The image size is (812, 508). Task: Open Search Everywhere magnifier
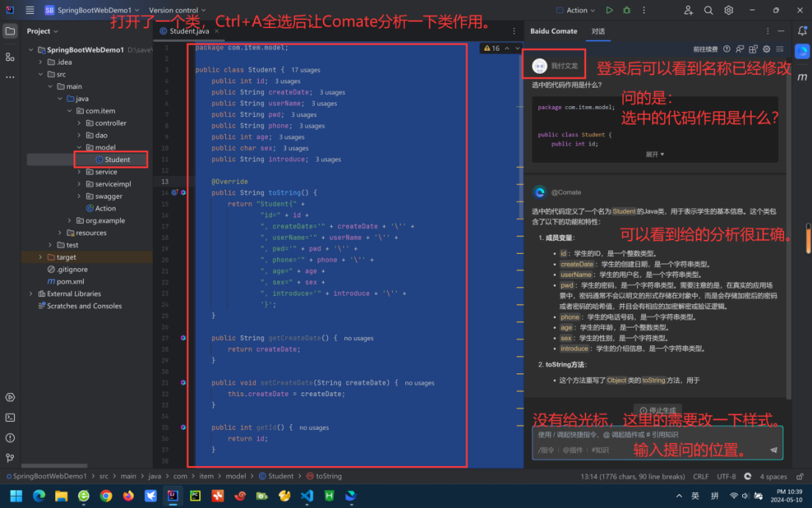[708, 10]
